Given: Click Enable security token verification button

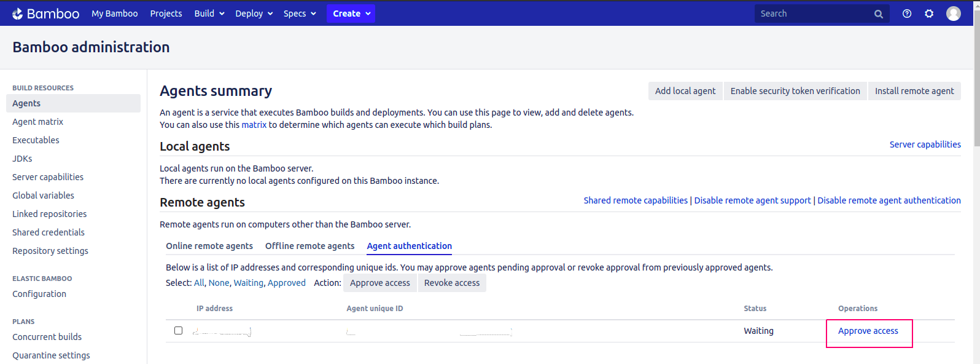Looking at the screenshot, I should (x=795, y=91).
